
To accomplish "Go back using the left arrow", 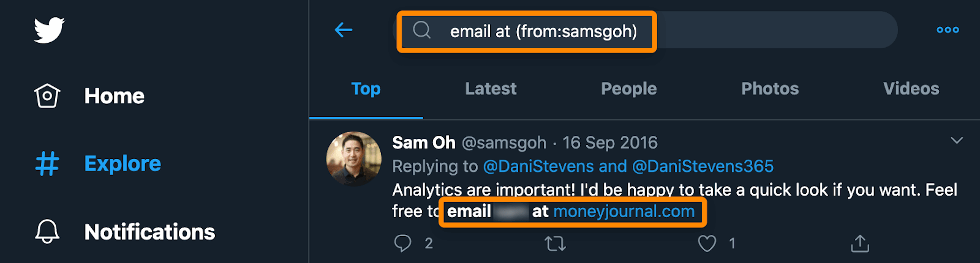I will click(344, 30).
